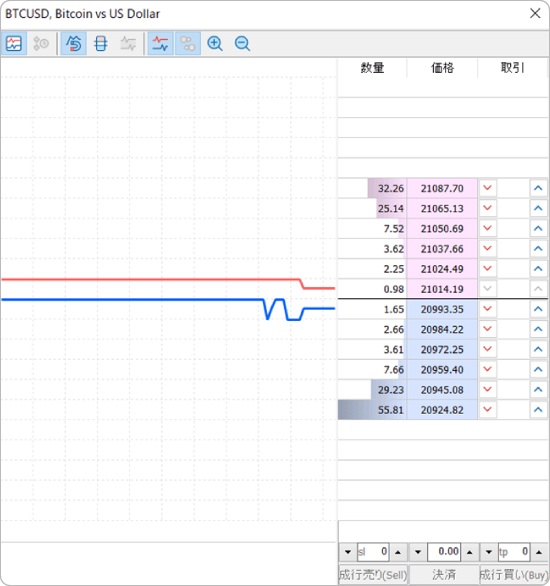Decrease the sl value with down arrow
550x586 pixels.
click(x=348, y=552)
